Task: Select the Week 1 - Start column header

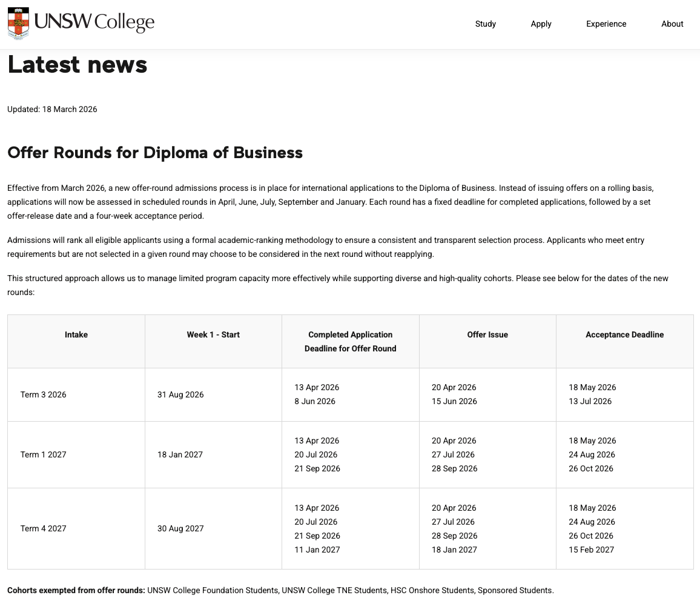Action: pyautogui.click(x=213, y=334)
